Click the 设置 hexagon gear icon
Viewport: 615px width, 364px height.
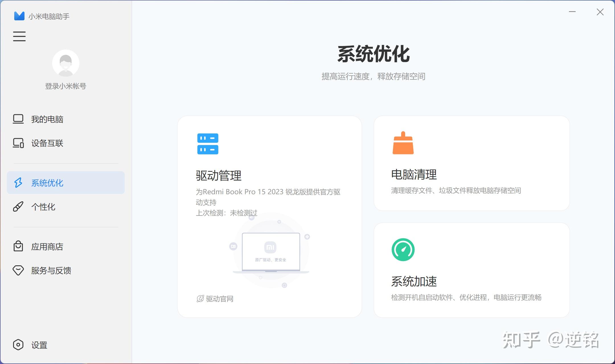[x=18, y=345]
